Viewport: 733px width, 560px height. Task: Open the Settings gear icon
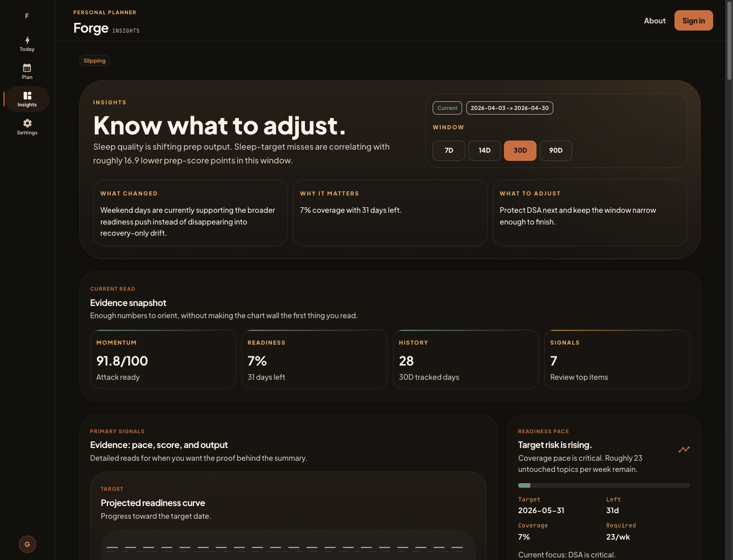coord(27,123)
